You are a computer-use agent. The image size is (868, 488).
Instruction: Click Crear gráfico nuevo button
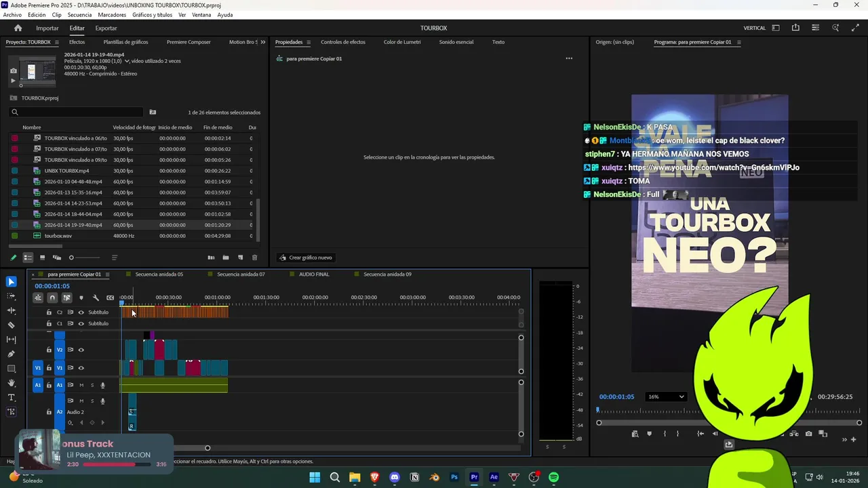point(305,258)
